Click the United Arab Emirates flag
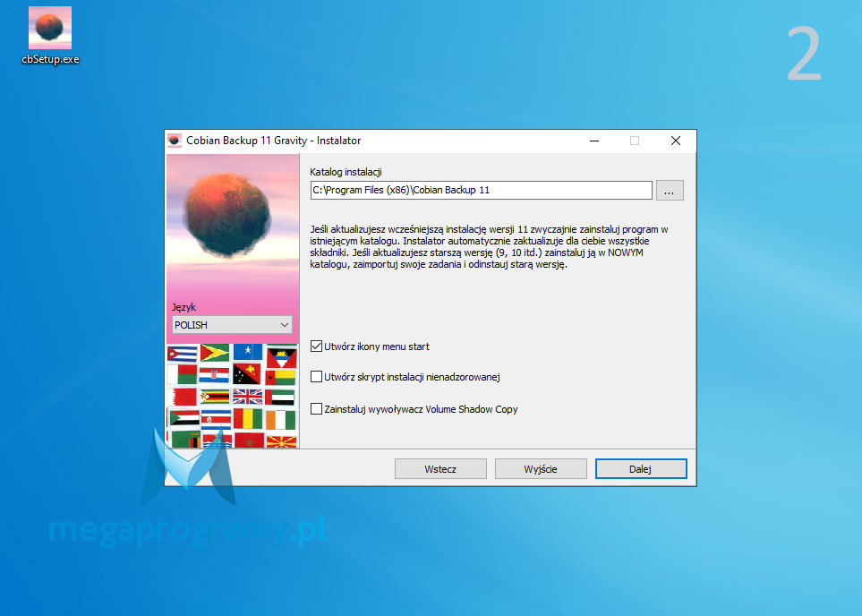Image resolution: width=862 pixels, height=616 pixels. (280, 398)
